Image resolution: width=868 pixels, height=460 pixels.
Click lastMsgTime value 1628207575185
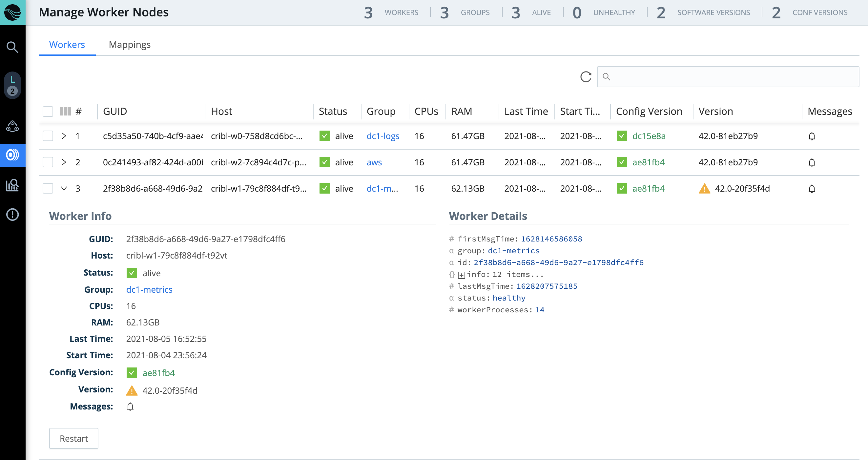[547, 286]
